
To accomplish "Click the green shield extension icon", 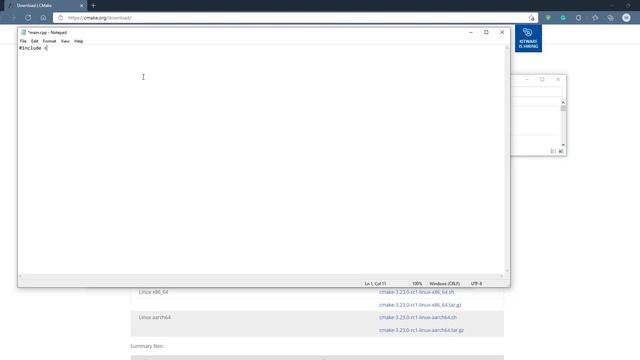I will (548, 18).
